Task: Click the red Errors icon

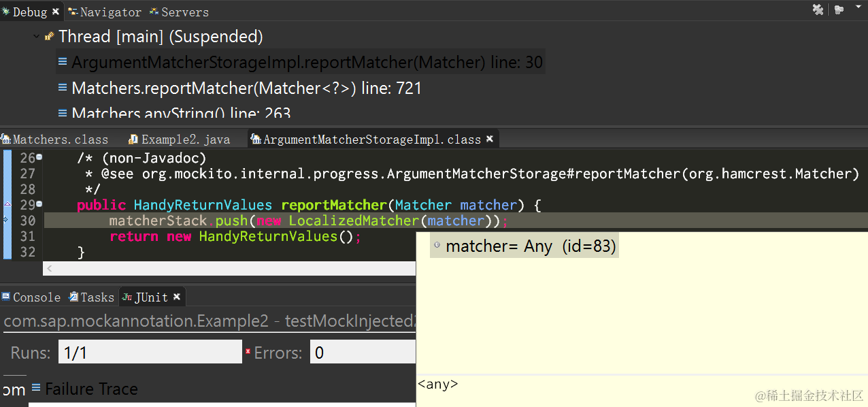Action: click(x=248, y=353)
